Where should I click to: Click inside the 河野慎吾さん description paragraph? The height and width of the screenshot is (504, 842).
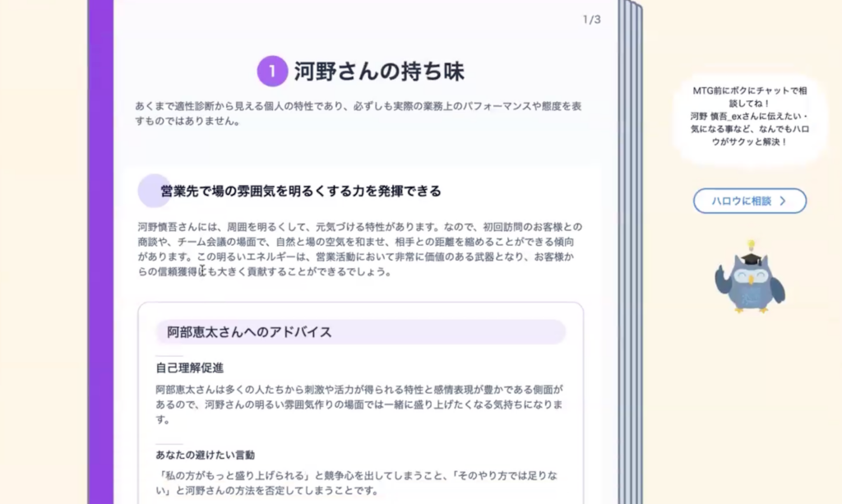click(x=362, y=247)
